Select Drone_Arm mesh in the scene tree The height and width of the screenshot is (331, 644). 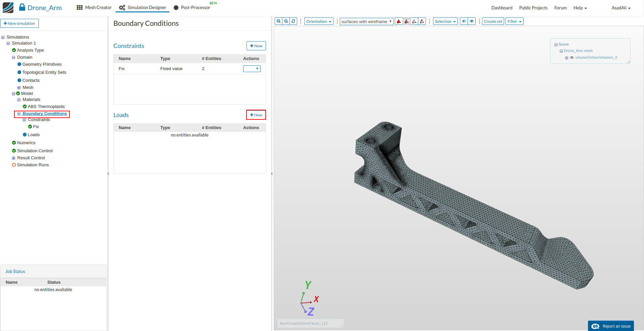578,51
